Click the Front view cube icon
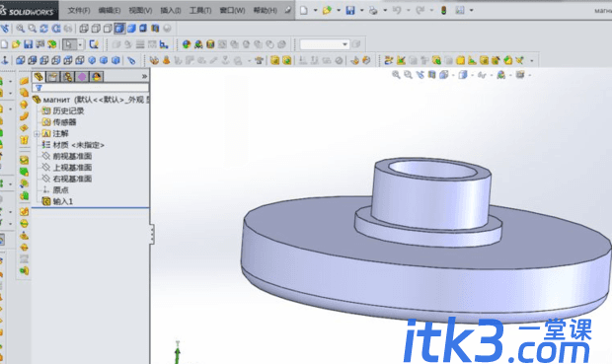This screenshot has height=364, width=612. [x=21, y=60]
